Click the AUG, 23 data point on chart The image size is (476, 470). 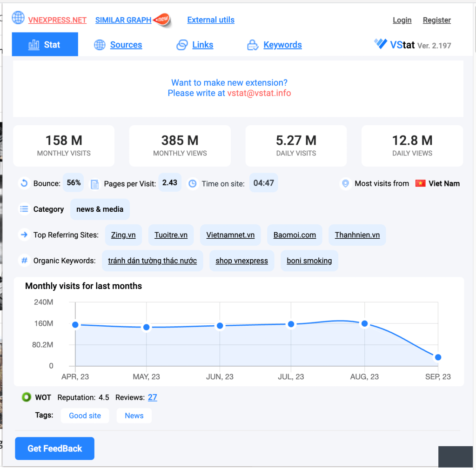point(365,323)
